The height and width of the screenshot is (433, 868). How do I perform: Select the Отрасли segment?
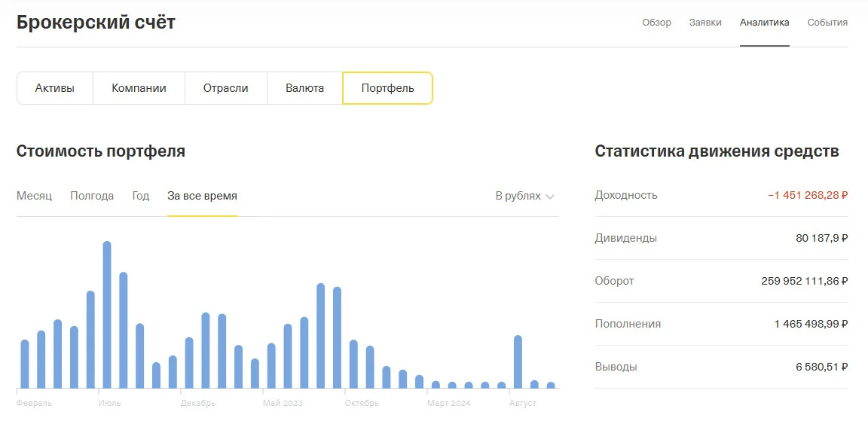tap(226, 88)
